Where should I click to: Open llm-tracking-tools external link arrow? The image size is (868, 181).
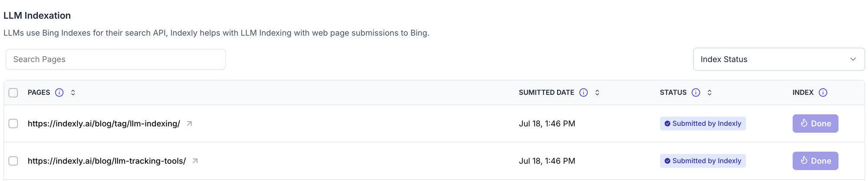[x=195, y=161]
